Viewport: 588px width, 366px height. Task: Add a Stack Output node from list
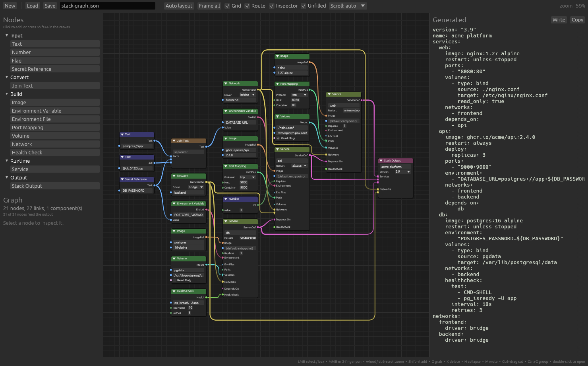click(x=55, y=186)
